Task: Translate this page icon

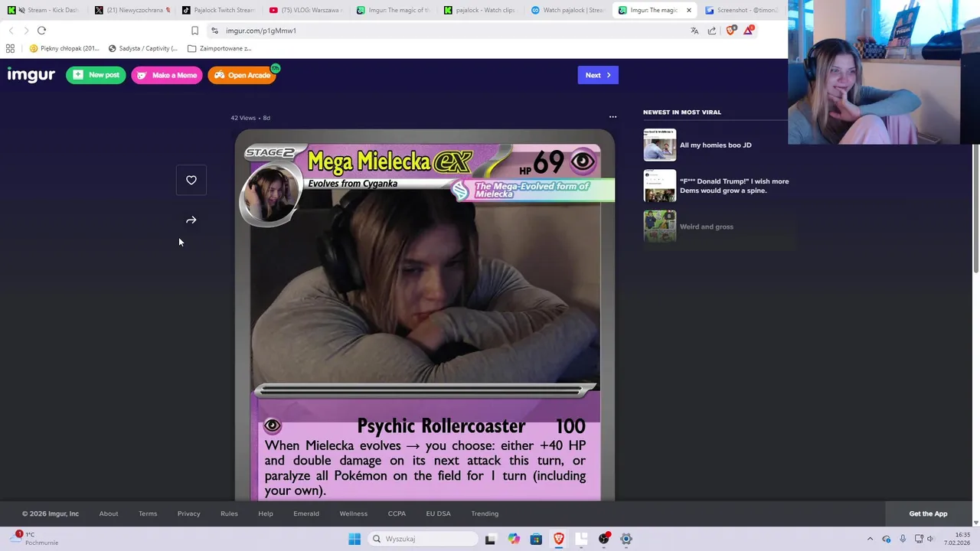Action: click(x=694, y=31)
